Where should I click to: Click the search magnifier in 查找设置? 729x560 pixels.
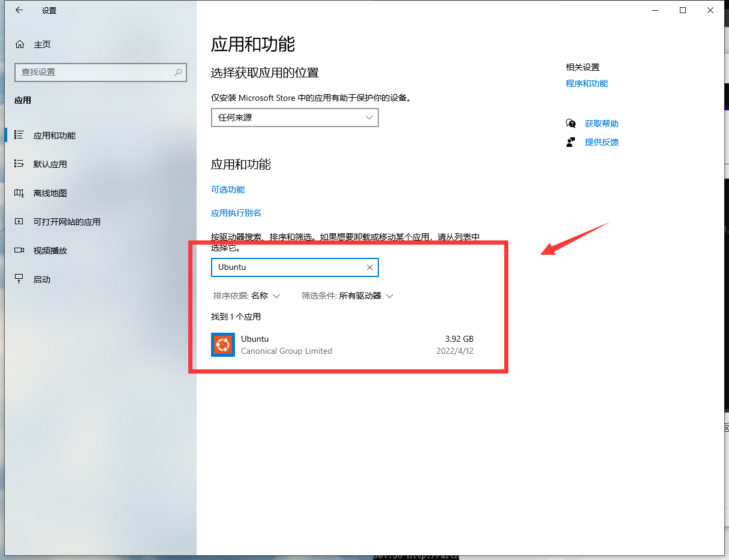coord(178,72)
